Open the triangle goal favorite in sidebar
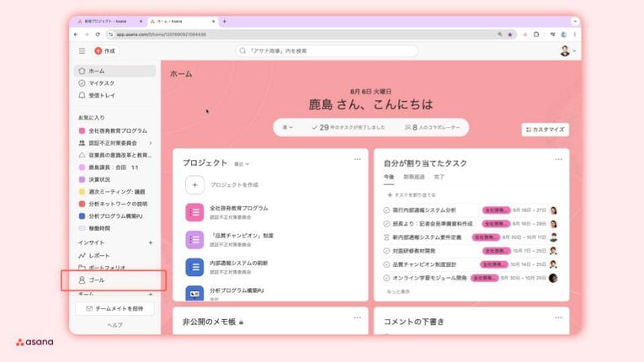The width and height of the screenshot is (644, 362). point(115,155)
